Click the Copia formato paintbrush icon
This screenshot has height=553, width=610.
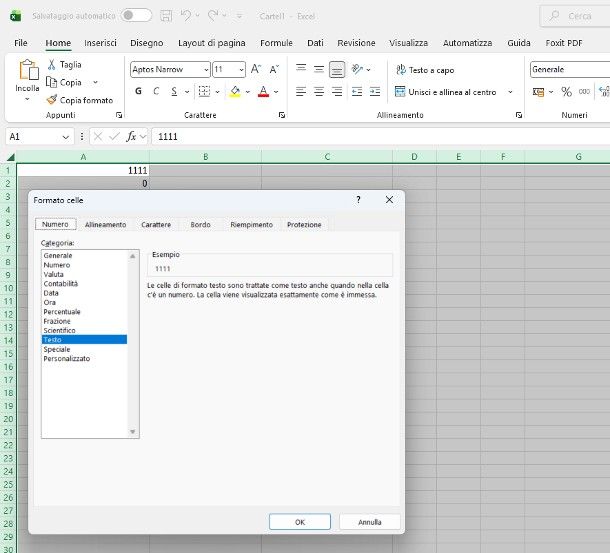click(51, 100)
